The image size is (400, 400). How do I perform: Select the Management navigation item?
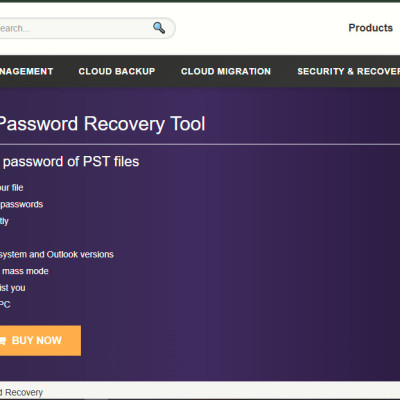[x=26, y=71]
